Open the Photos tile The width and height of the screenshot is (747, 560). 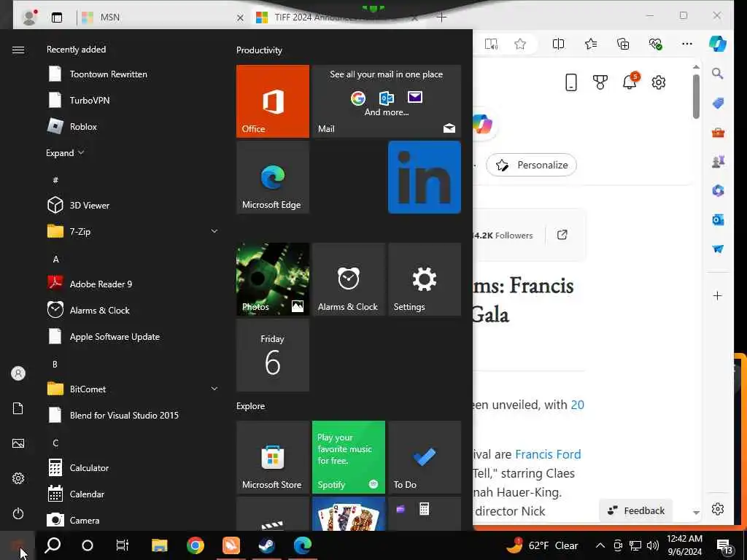coord(273,279)
